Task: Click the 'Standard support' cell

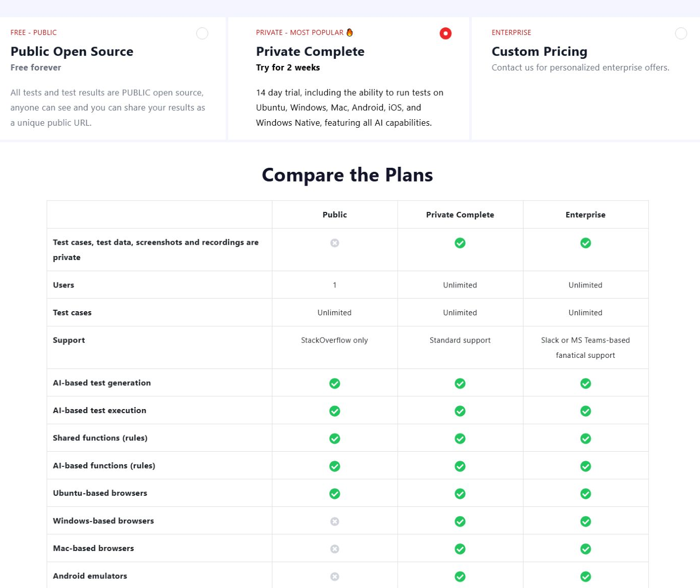Action: 460,340
